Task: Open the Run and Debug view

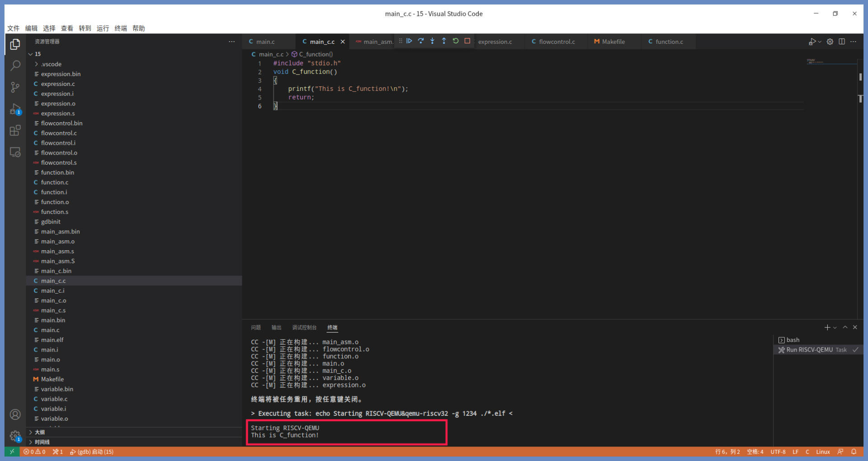Action: 15,109
